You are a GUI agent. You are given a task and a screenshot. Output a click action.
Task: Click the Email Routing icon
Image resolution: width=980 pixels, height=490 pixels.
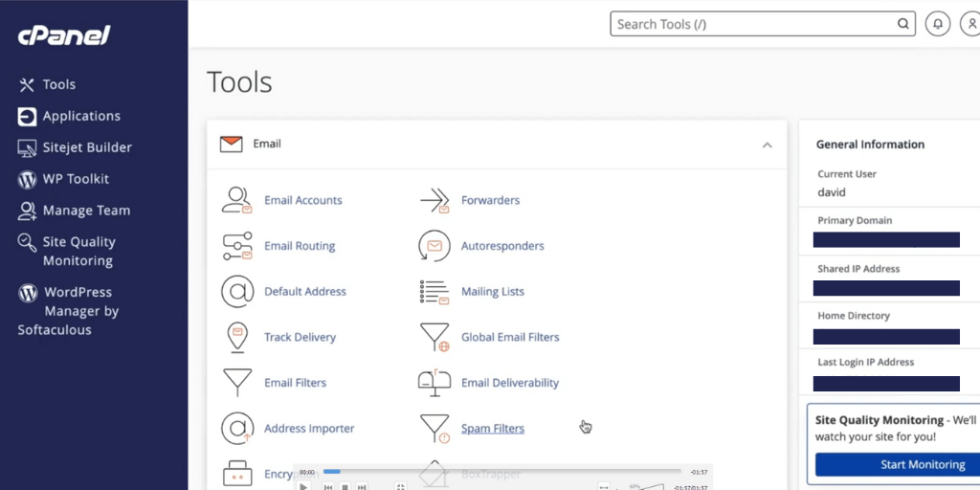click(237, 246)
